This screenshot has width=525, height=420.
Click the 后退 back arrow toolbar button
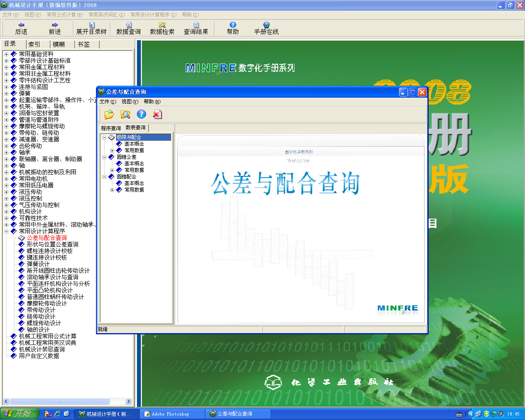tap(21, 28)
